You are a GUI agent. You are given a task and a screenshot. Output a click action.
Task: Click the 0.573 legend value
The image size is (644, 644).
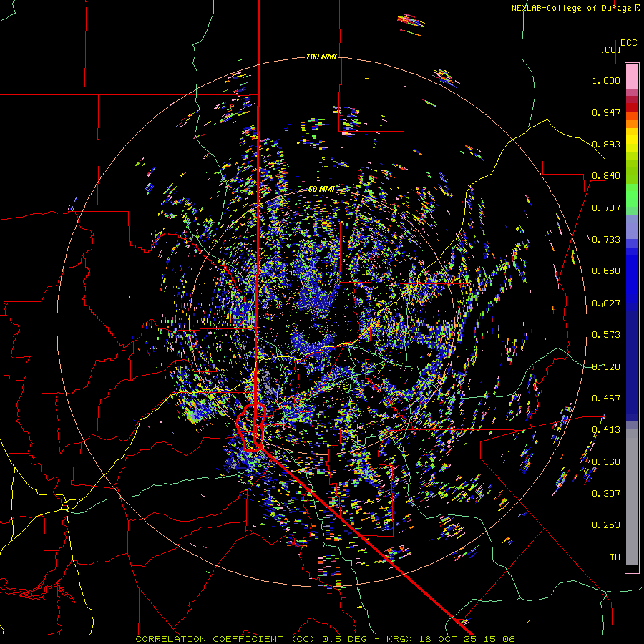pyautogui.click(x=606, y=335)
